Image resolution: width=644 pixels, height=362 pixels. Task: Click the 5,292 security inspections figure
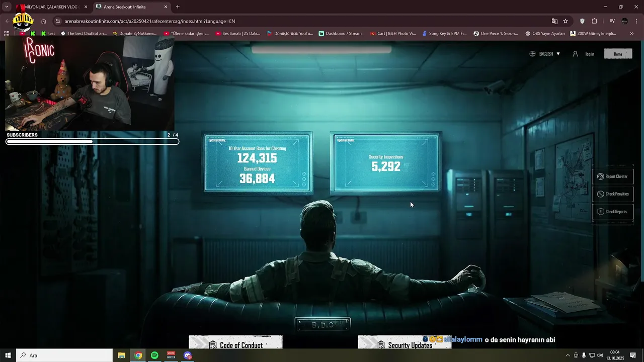[386, 167]
